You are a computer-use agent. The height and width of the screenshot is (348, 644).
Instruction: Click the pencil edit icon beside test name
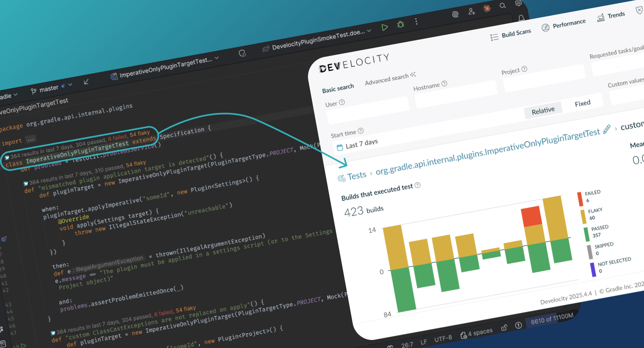[607, 129]
